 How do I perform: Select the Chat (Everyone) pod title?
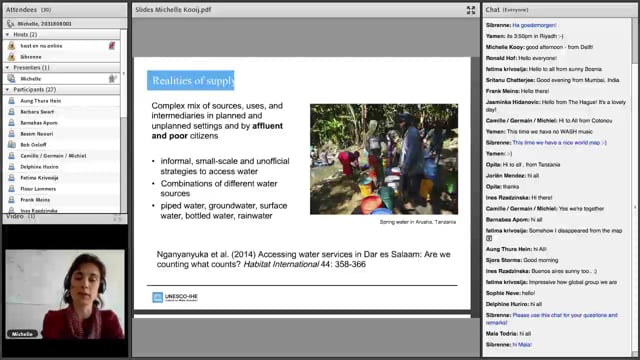507,9
